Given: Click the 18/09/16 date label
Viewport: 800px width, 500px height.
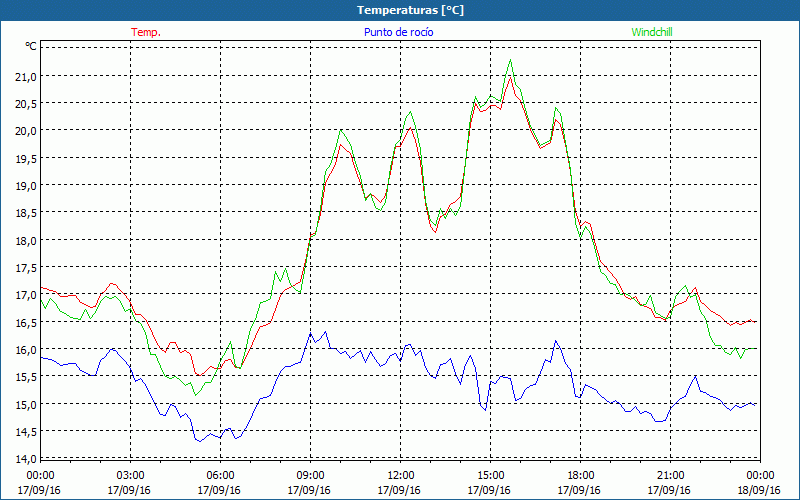Looking at the screenshot, I should [759, 490].
